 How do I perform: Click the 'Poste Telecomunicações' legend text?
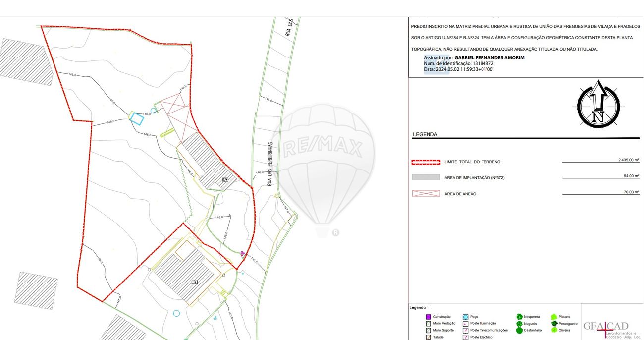(489, 330)
